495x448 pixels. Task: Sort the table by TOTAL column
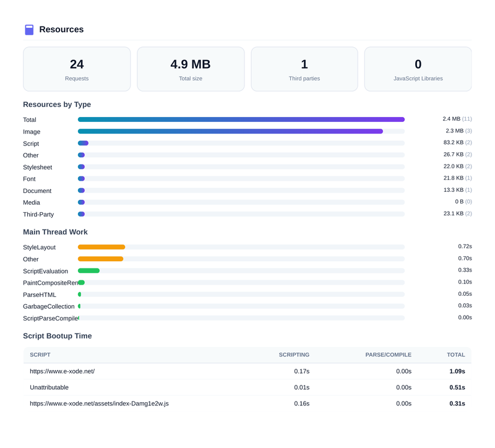coord(456,355)
